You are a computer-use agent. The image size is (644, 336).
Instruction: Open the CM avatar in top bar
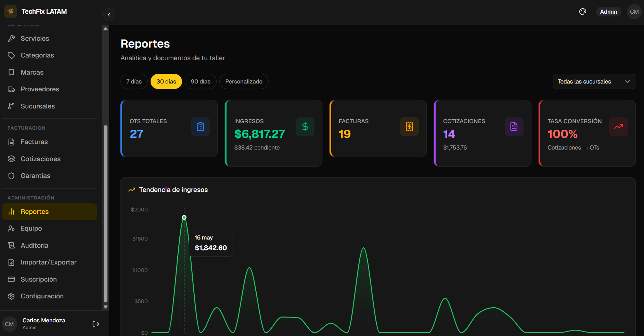click(634, 12)
